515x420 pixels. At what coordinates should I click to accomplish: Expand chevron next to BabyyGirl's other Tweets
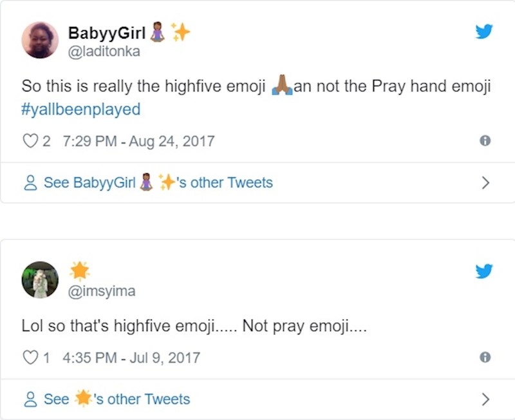(x=485, y=183)
